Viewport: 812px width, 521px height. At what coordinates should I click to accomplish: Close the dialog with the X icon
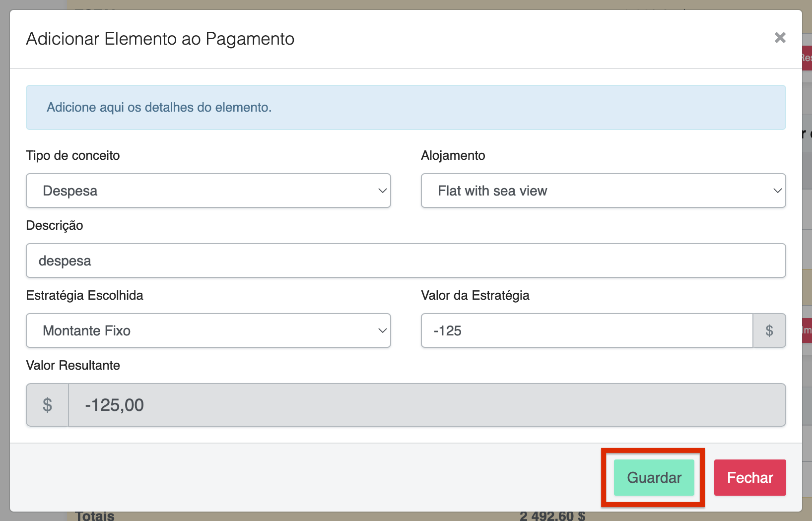780,38
